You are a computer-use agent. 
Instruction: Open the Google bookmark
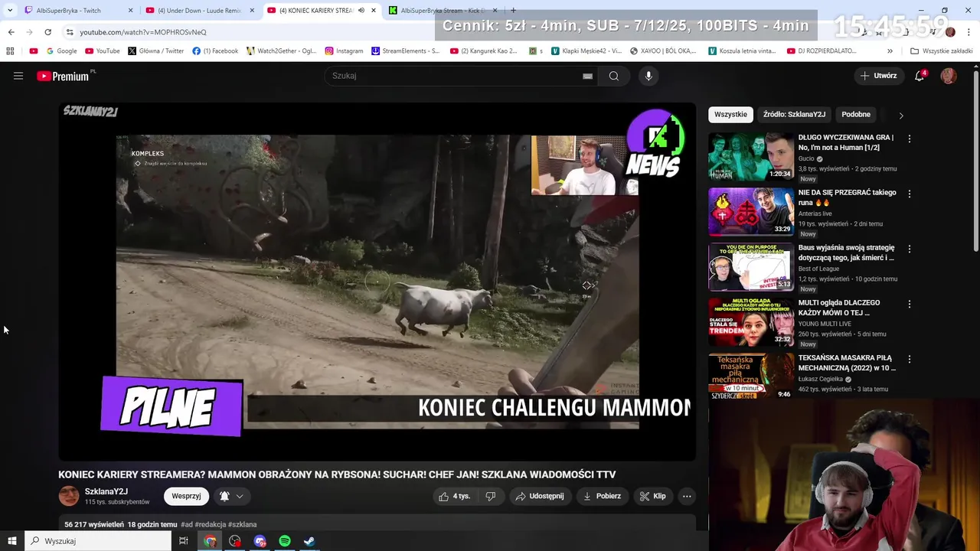[x=61, y=51]
